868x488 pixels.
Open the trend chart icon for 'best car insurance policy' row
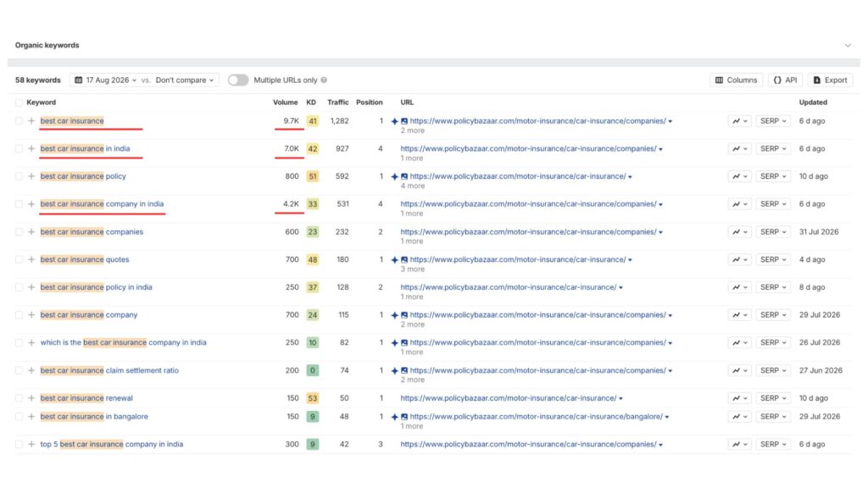pos(739,176)
